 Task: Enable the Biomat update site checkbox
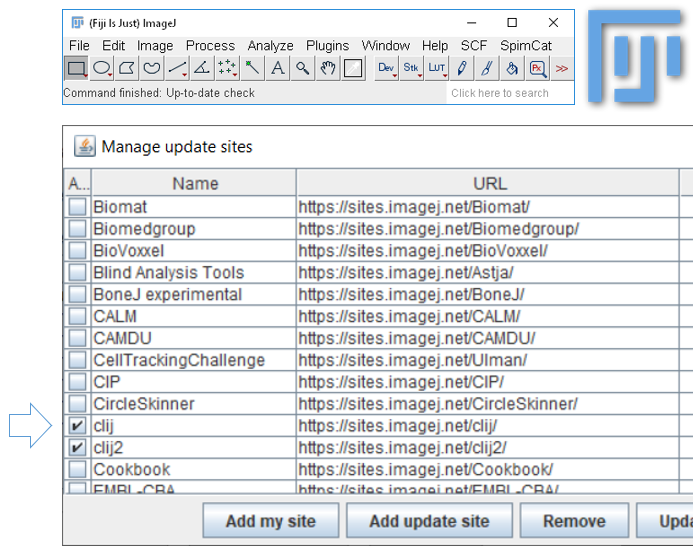(78, 207)
